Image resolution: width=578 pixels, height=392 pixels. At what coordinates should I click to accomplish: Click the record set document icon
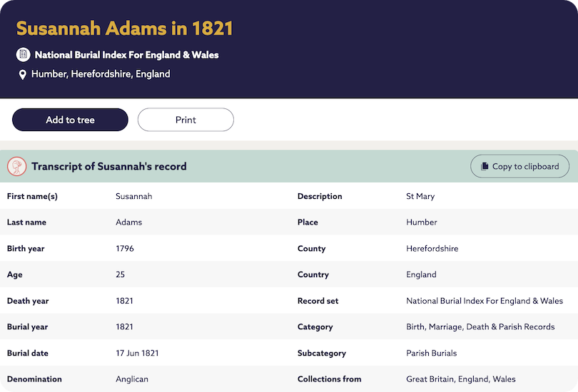tap(23, 55)
